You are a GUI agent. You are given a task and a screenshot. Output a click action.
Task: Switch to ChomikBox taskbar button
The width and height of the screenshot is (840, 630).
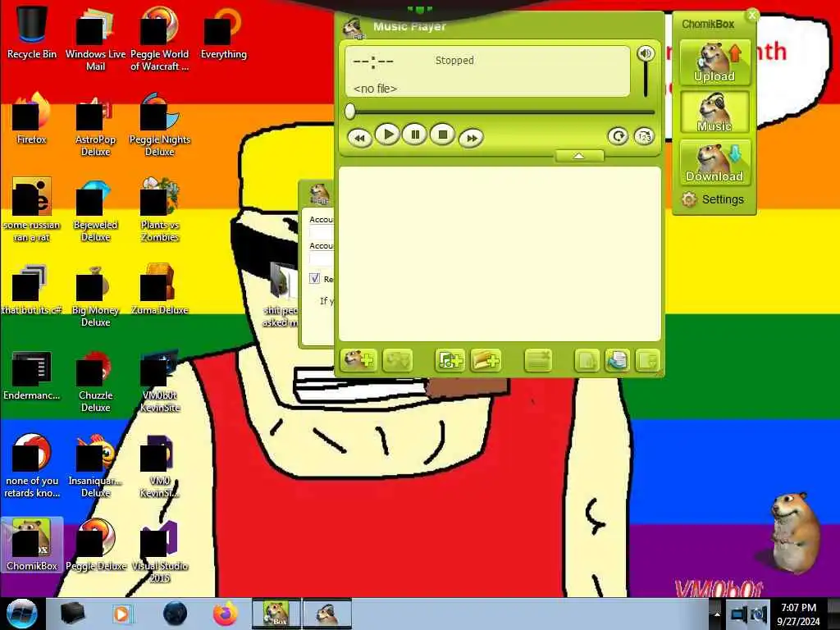tap(276, 614)
